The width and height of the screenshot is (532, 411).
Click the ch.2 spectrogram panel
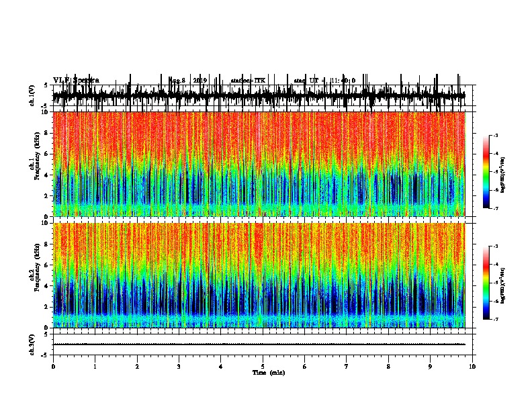point(259,275)
